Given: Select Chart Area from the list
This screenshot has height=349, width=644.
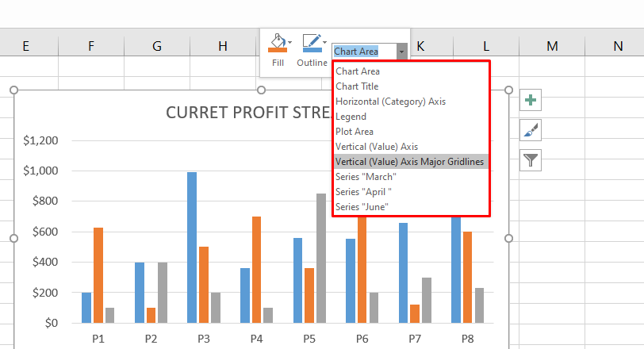Looking at the screenshot, I should [x=358, y=71].
